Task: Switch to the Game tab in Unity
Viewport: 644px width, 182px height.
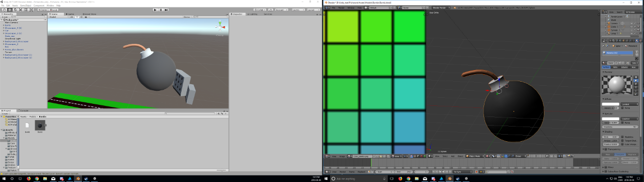Action: [70, 14]
